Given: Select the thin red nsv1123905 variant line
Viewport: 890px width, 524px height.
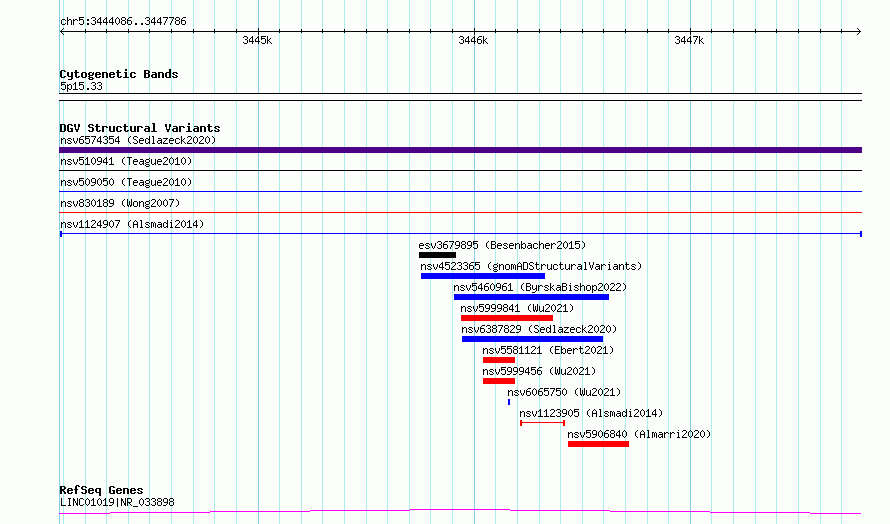Looking at the screenshot, I should point(543,423).
